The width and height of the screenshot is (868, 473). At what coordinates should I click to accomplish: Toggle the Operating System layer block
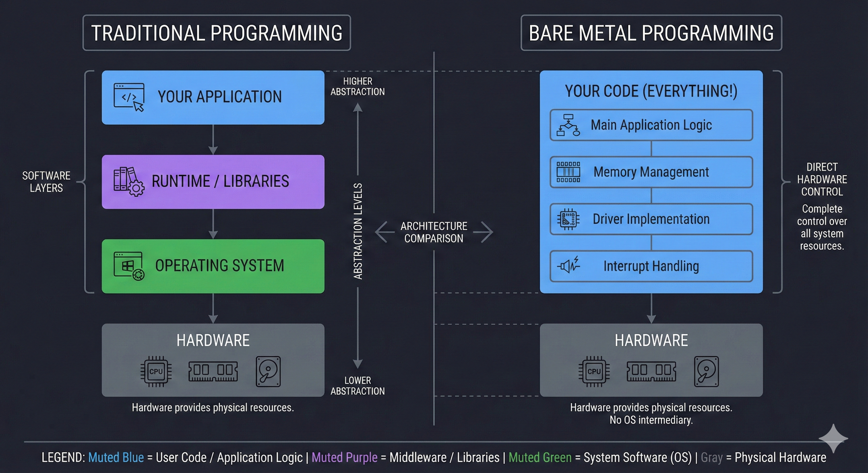(213, 266)
